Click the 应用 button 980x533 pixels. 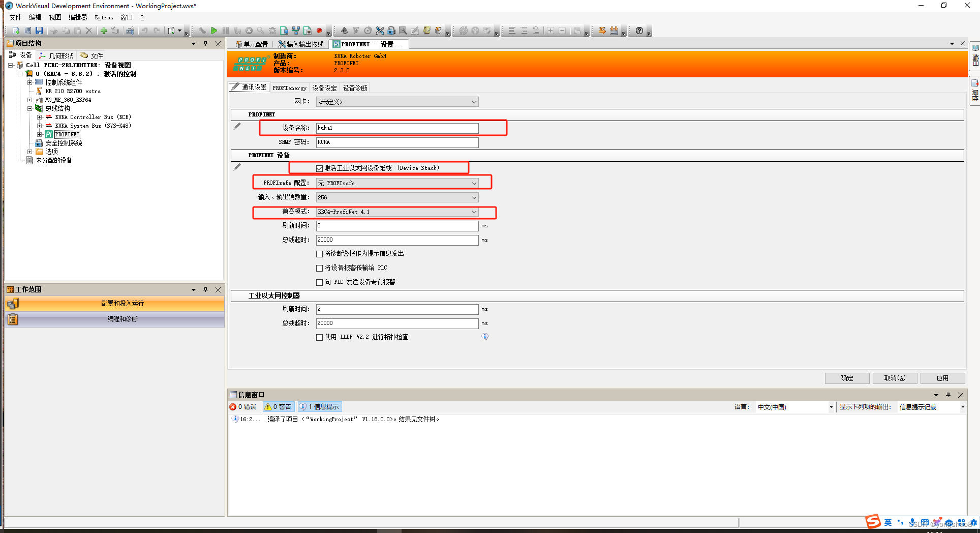(x=942, y=378)
